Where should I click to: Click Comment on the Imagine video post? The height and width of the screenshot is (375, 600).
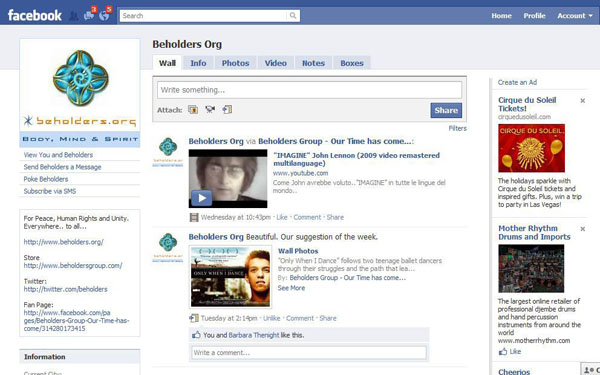[x=307, y=217]
